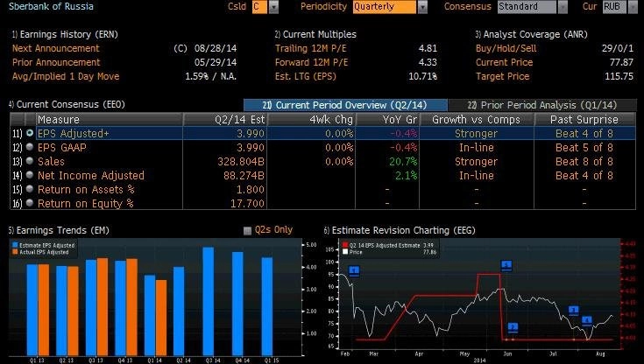This screenshot has height=364, width=644.
Task: Select the Net Income Adjusted radio button
Action: pos(30,175)
